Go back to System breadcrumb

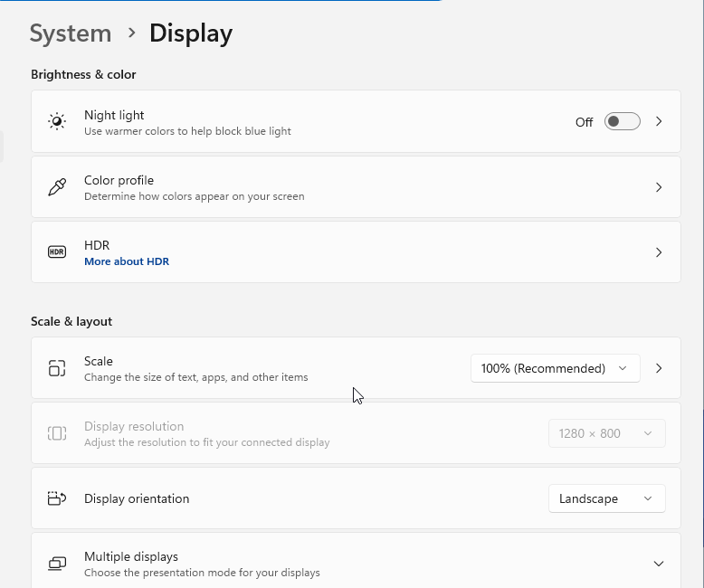71,33
